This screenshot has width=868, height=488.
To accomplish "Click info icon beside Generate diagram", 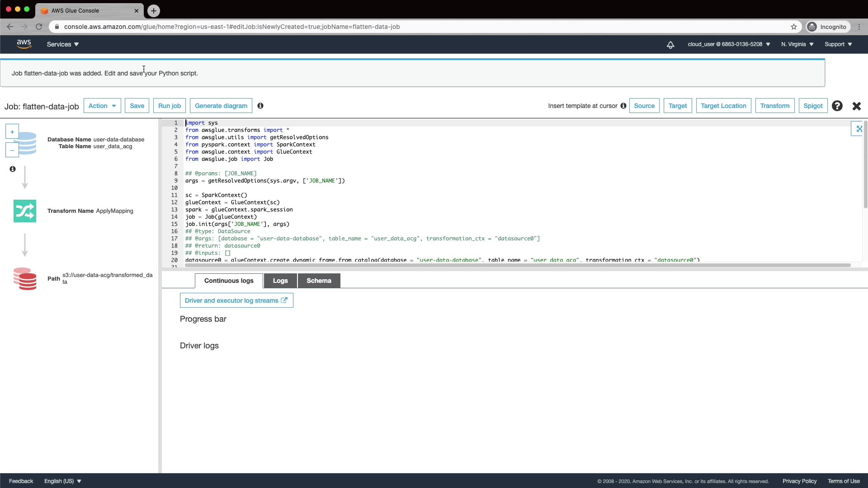I will point(260,106).
